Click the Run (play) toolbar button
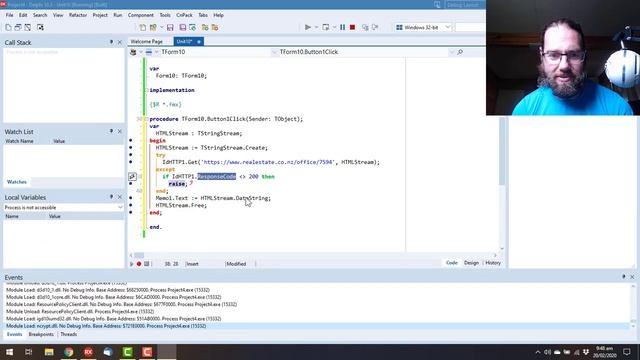Image resolution: width=640 pixels, height=360 pixels. click(308, 27)
